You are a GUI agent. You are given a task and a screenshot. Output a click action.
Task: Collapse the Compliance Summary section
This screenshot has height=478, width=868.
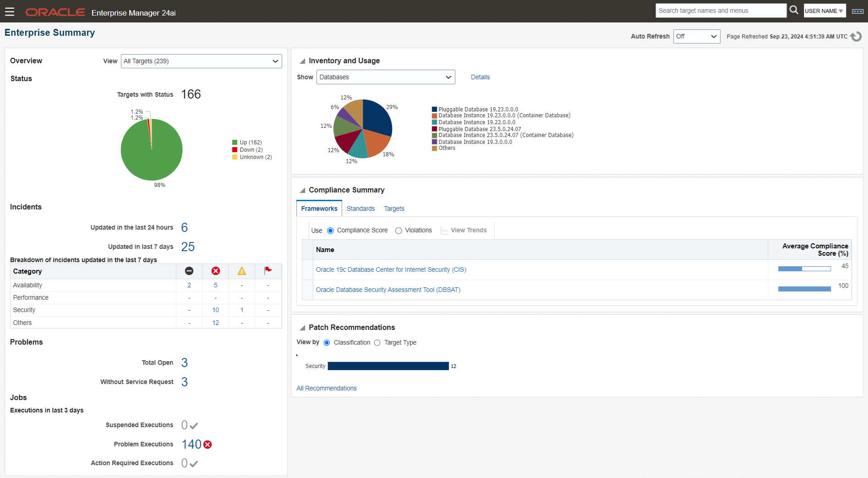tap(302, 190)
